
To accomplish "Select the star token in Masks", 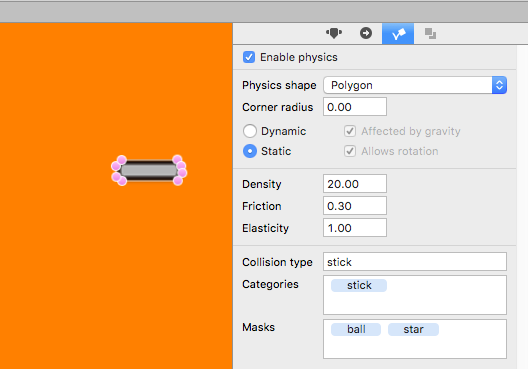I will [414, 329].
